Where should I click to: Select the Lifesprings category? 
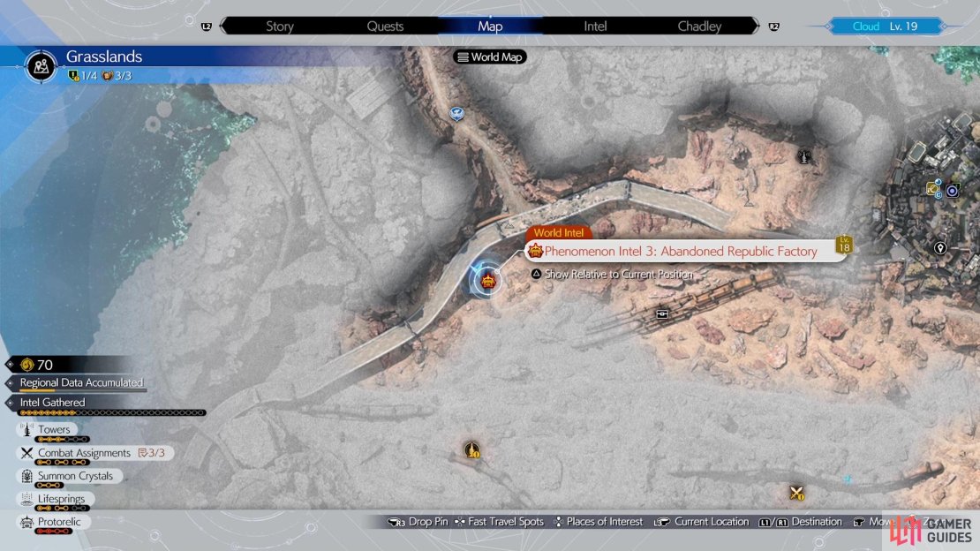(55, 499)
